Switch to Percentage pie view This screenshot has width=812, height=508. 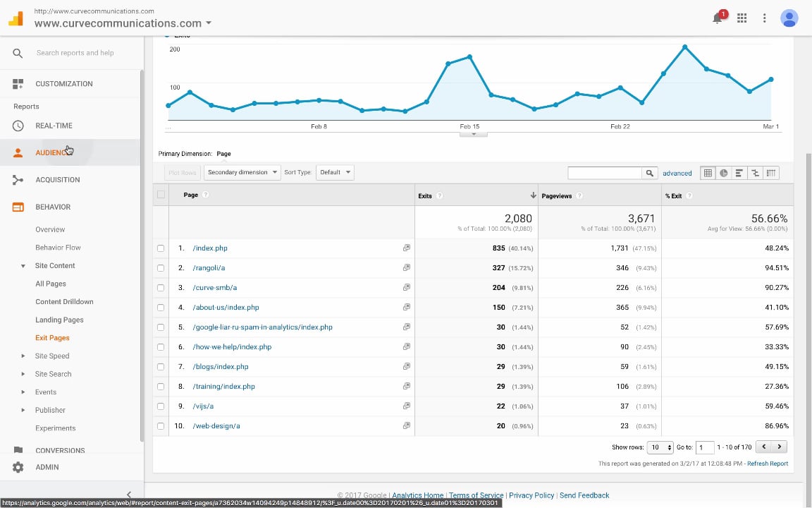pos(723,173)
